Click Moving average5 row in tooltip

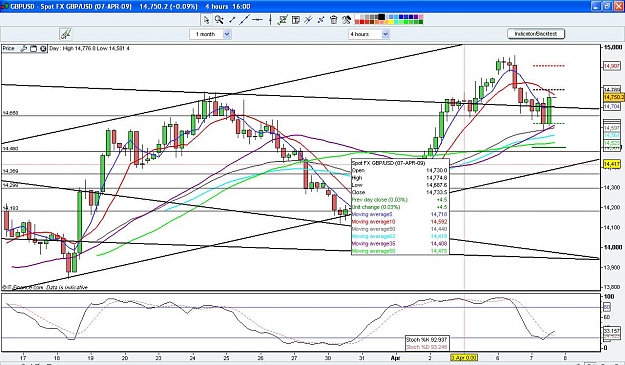pyautogui.click(x=399, y=214)
